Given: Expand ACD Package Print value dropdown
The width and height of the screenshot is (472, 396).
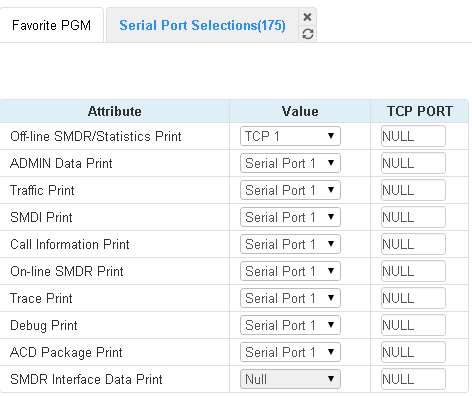Looking at the screenshot, I should point(290,352).
